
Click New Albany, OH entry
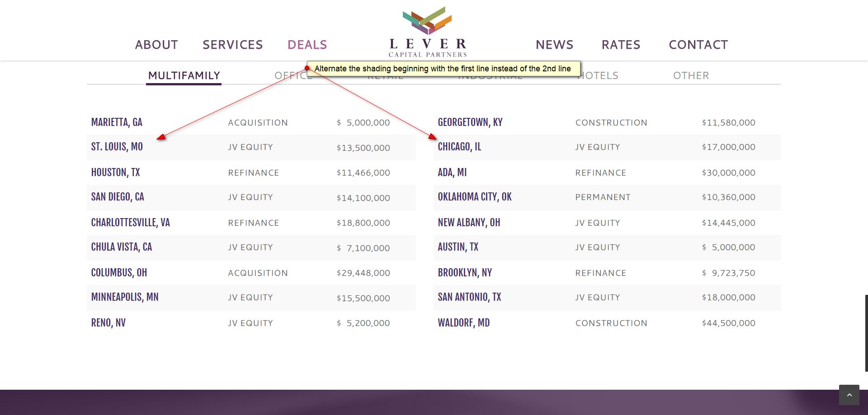[x=469, y=223]
